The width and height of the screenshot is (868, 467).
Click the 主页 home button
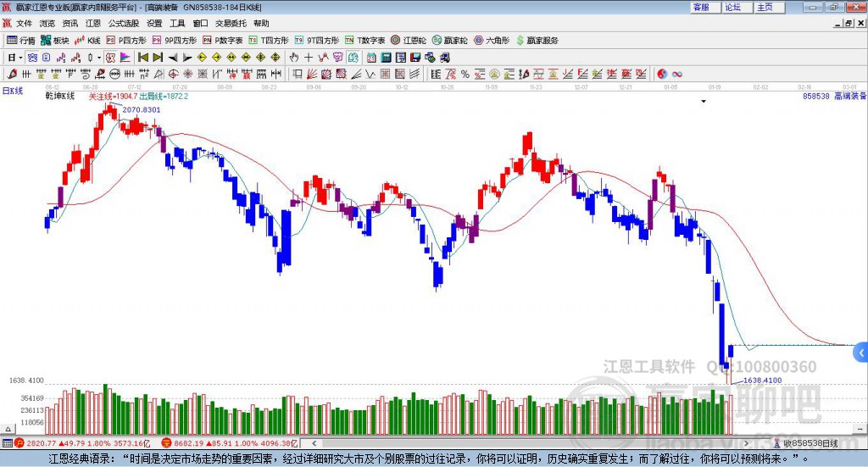tap(770, 7)
